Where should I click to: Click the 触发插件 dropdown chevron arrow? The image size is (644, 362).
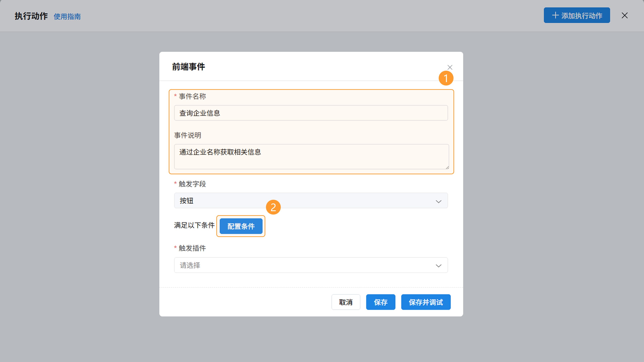pos(438,265)
